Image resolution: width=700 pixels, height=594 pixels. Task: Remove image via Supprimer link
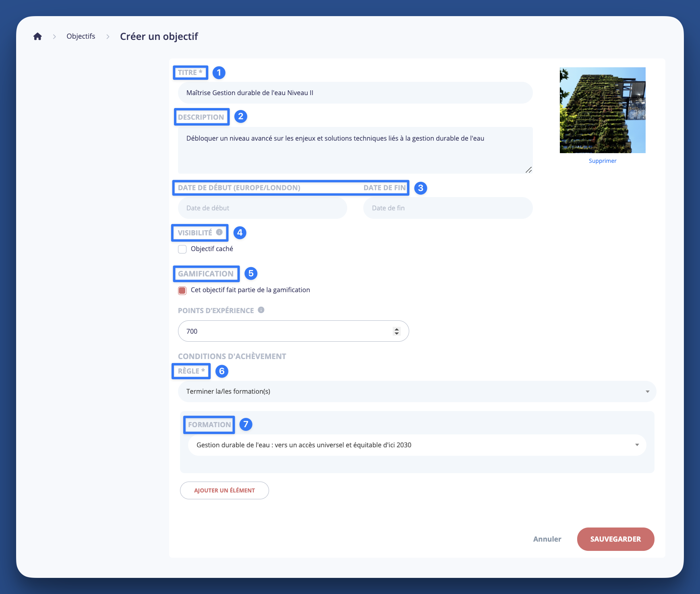point(603,161)
